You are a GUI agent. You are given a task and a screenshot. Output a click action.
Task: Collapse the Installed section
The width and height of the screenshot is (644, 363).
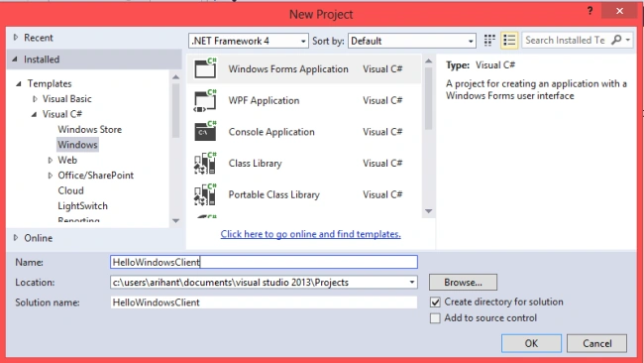[x=15, y=60]
